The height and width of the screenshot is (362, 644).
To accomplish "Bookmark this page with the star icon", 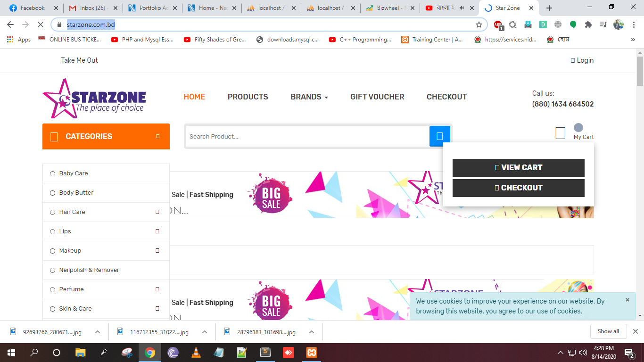I will click(479, 25).
